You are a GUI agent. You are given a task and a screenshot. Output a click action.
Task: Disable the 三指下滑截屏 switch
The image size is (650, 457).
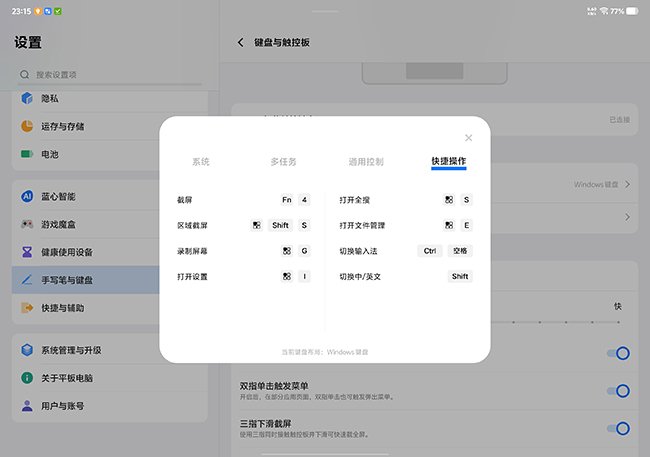(618, 429)
